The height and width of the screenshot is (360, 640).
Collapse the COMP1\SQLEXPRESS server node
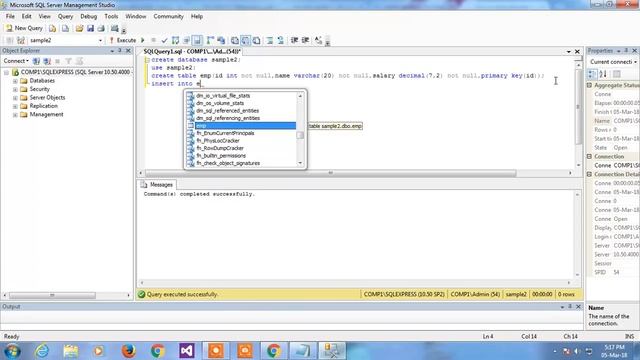point(6,72)
